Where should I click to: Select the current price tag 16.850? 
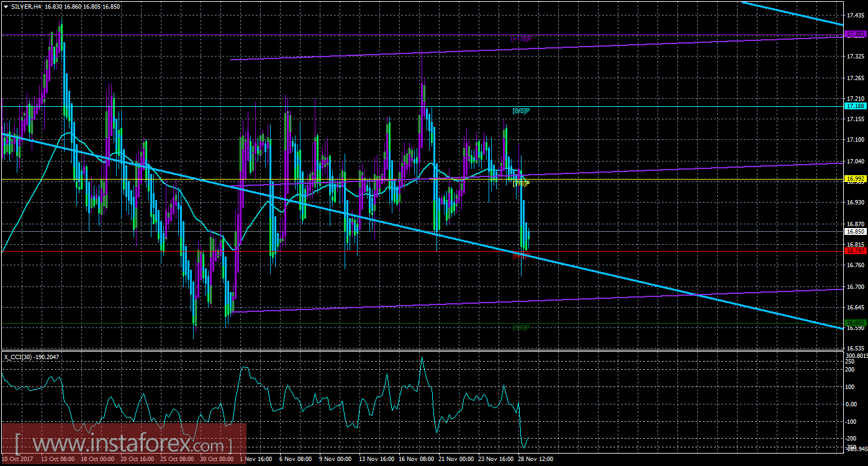click(856, 231)
